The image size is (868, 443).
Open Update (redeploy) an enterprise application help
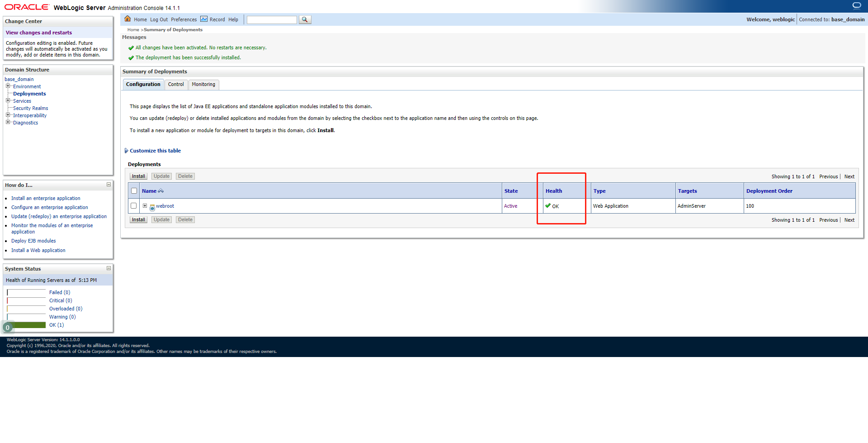click(59, 216)
